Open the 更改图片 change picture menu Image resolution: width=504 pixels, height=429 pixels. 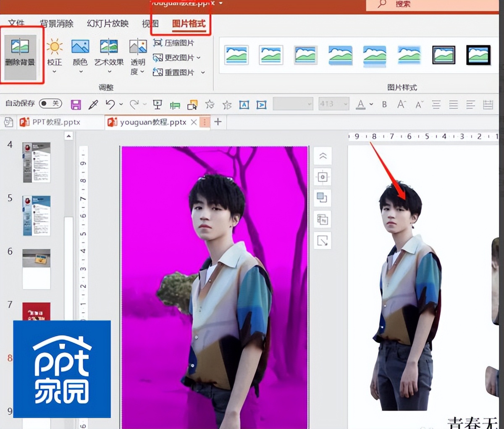click(x=176, y=58)
